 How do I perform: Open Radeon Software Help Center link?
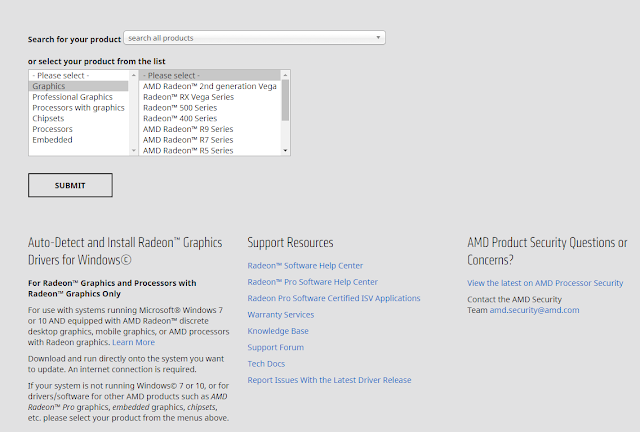point(305,265)
